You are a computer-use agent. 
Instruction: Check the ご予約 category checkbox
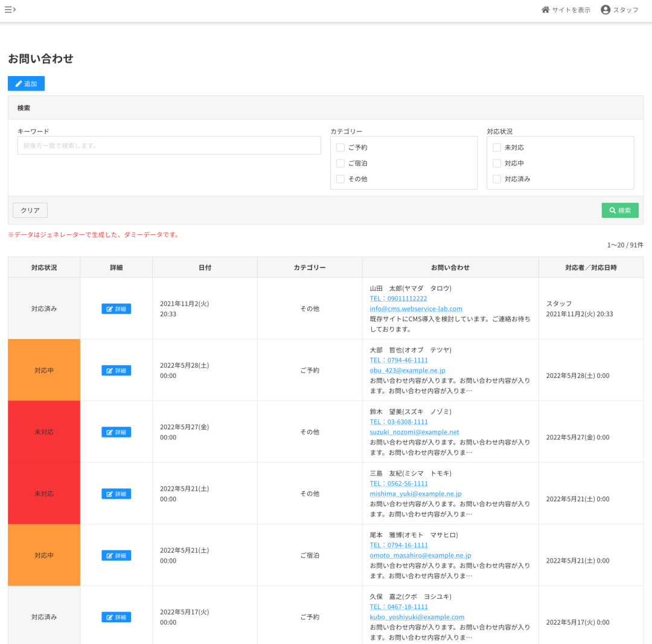tap(340, 147)
